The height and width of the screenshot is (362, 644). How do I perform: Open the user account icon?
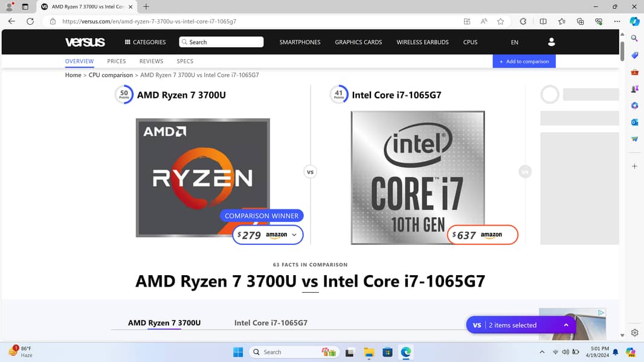(x=551, y=42)
